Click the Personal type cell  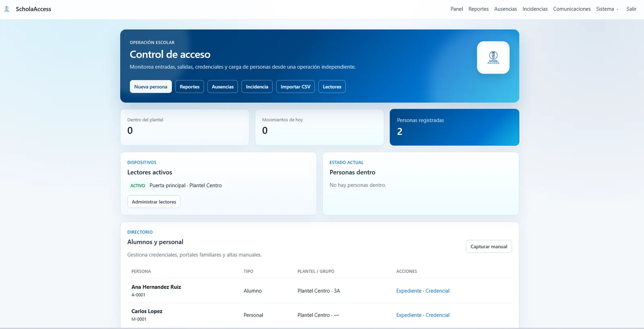[253, 315]
